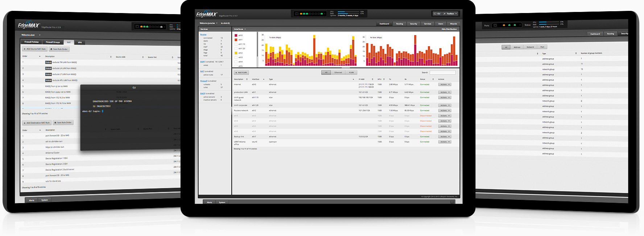
Task: Open Actions dropdown for Routers network row
Action: pyautogui.click(x=445, y=110)
